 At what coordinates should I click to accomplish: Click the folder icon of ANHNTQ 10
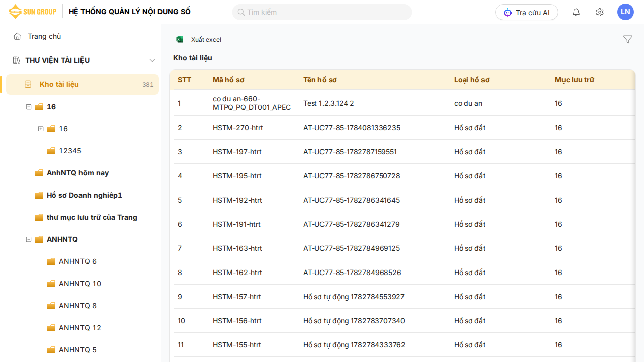(51, 284)
